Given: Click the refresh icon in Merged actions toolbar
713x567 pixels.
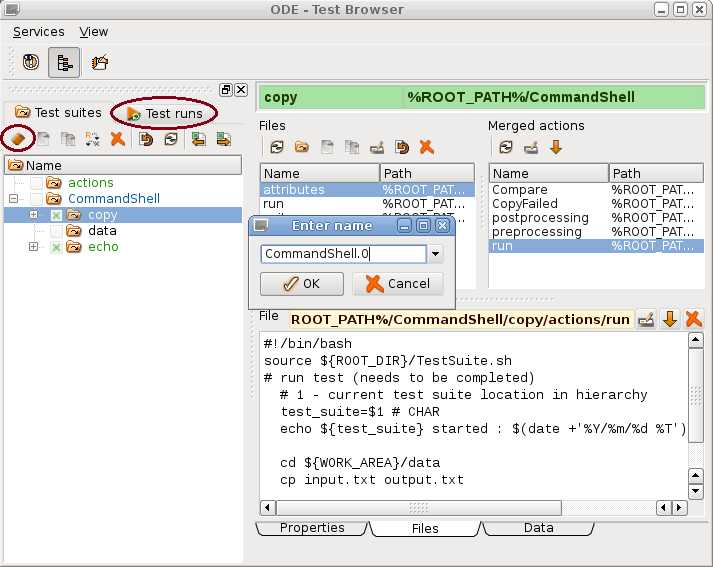Looking at the screenshot, I should point(505,147).
